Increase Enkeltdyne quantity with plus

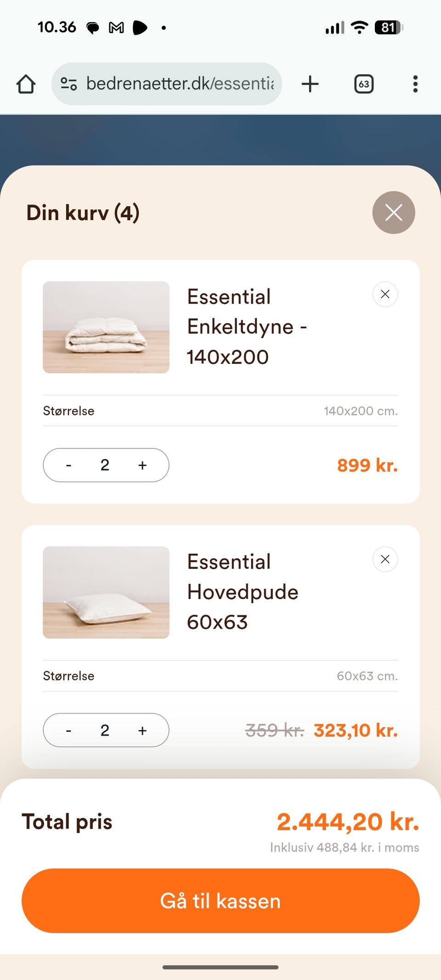(142, 465)
